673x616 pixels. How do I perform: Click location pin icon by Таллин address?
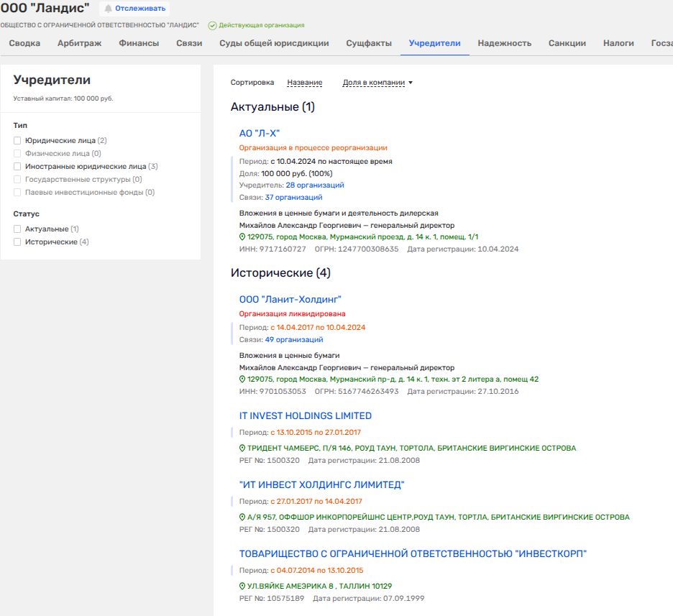[x=242, y=587]
